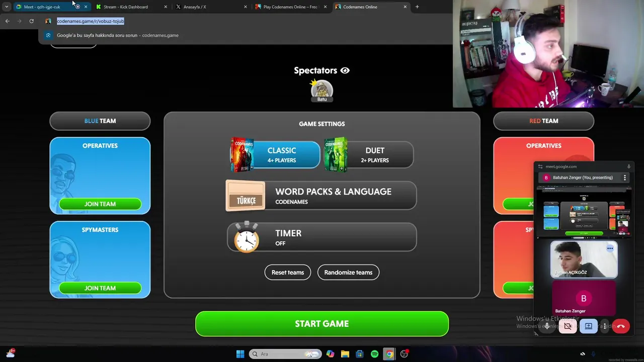Image resolution: width=644 pixels, height=362 pixels.
Task: Click Chrome icon in taskbar
Action: click(x=389, y=354)
